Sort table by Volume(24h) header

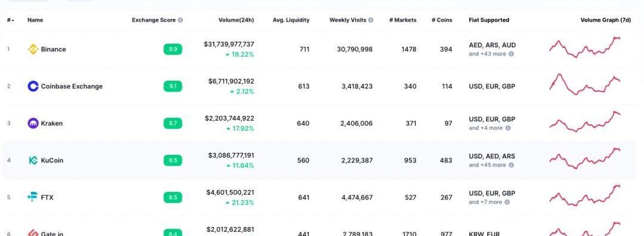coord(236,20)
